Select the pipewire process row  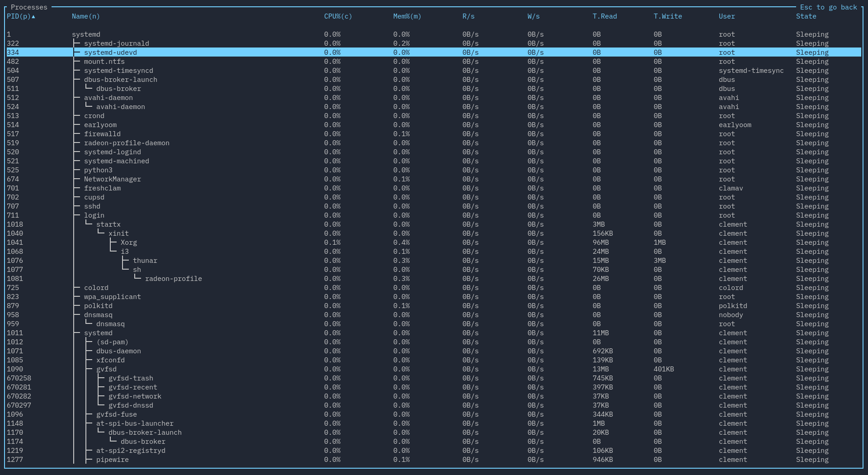coord(112,460)
